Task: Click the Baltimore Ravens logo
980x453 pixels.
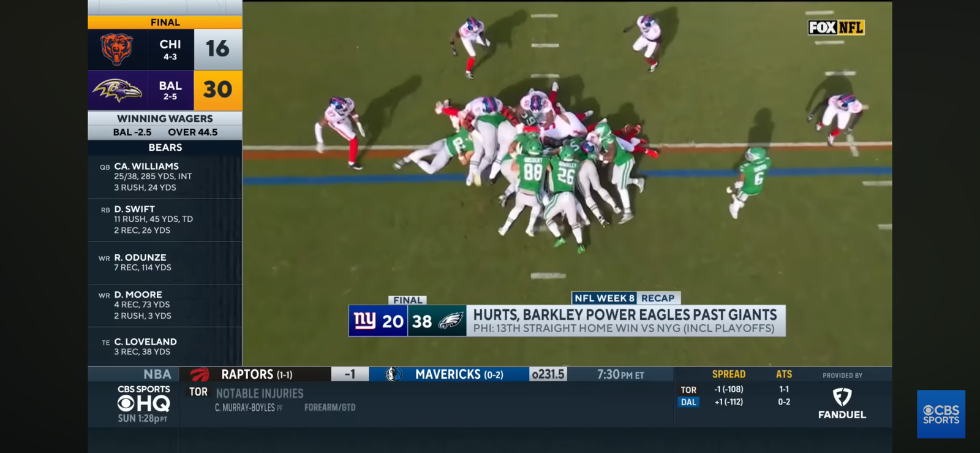Action: click(x=117, y=91)
